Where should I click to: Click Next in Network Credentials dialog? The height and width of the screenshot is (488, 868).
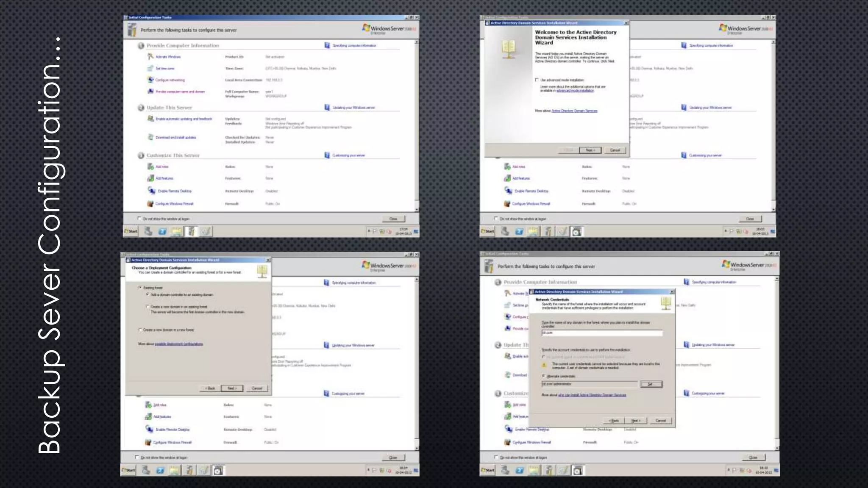636,421
